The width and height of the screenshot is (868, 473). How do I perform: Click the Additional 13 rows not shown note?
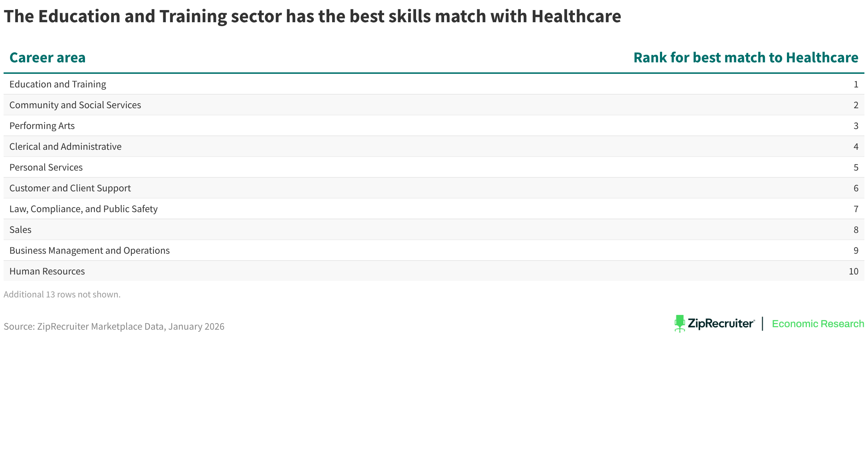(x=62, y=294)
